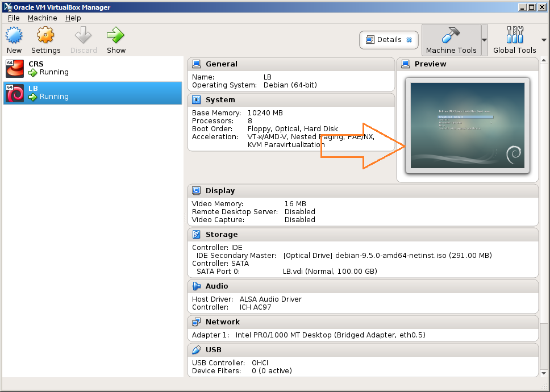550x392 pixels.
Task: Open Network settings via header link
Action: point(222,322)
